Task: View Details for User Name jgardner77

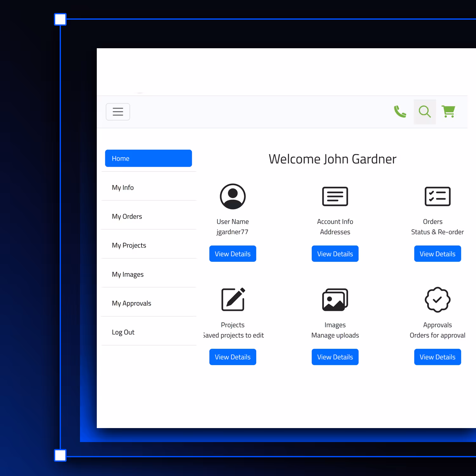Action: click(x=233, y=254)
